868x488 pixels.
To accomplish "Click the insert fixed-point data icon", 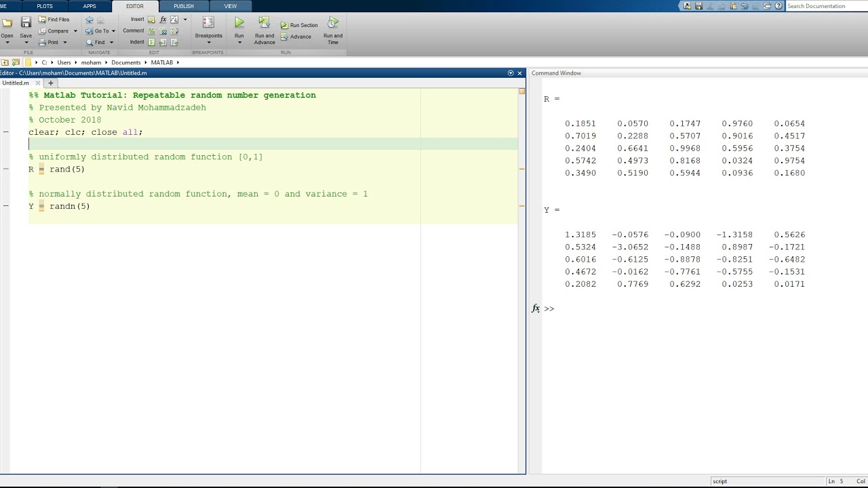I will [174, 20].
